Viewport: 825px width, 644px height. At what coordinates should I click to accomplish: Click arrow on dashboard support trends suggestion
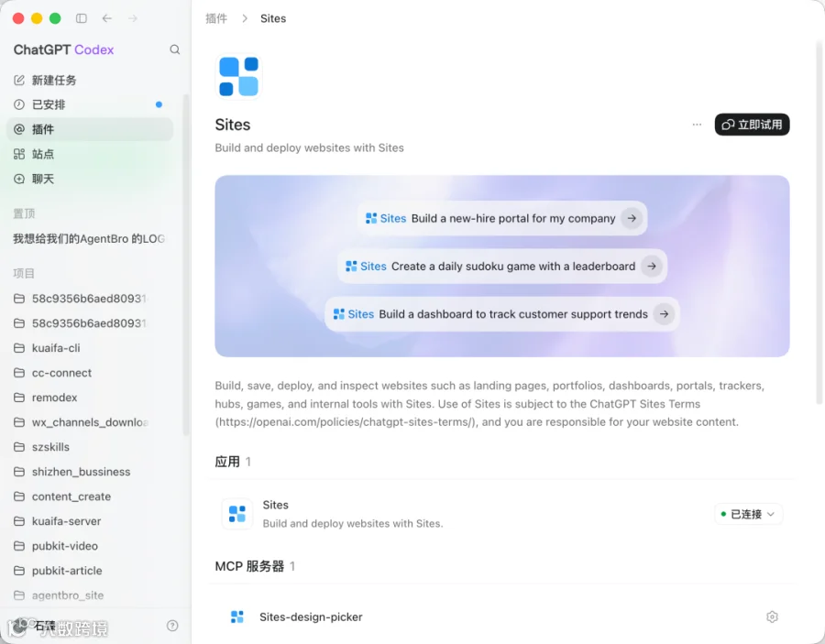664,314
